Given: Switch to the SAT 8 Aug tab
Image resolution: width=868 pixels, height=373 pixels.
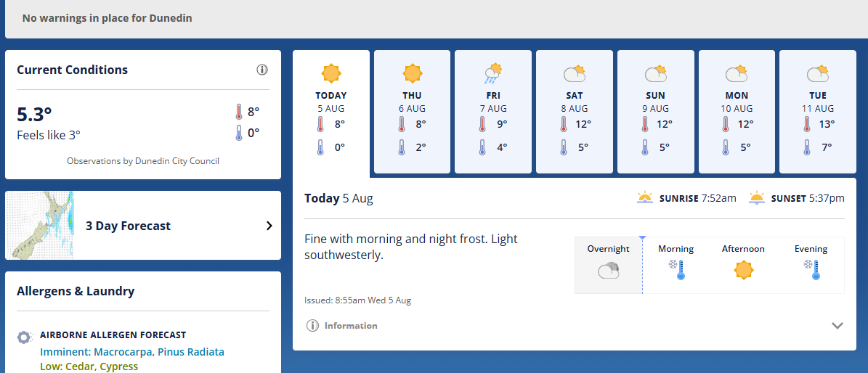Looking at the screenshot, I should coord(575,112).
